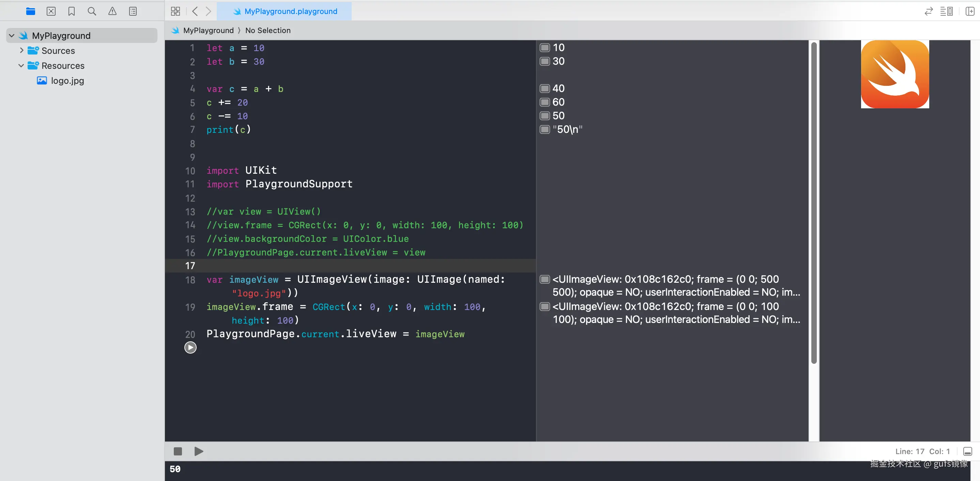The height and width of the screenshot is (481, 980).
Task: Toggle the debug area button
Action: pos(967,451)
